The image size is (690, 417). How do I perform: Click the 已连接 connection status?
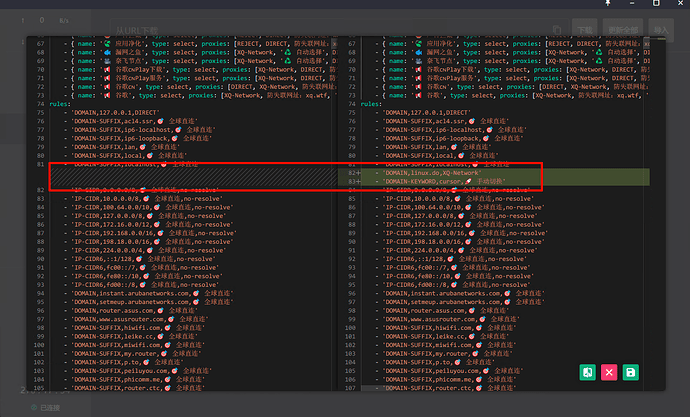[46, 408]
